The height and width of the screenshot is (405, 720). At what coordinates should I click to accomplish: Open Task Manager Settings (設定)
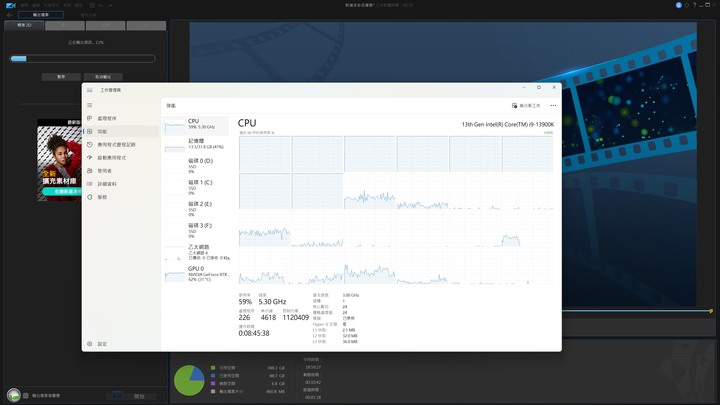pos(121,344)
